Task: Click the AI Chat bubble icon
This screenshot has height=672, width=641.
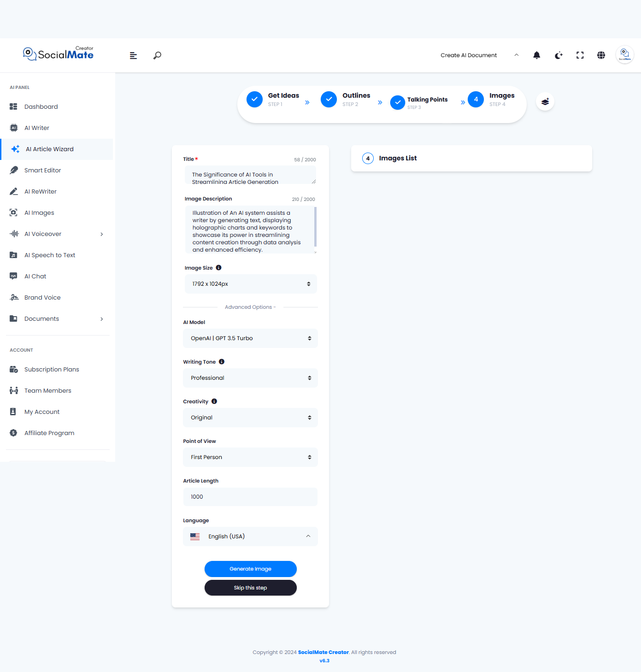Action: 13,276
